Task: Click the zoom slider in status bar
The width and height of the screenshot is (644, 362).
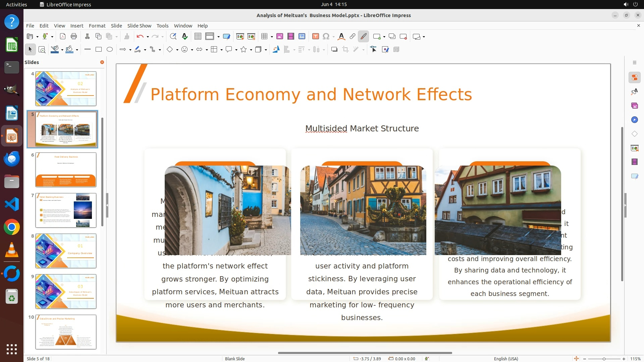Action: (604, 359)
